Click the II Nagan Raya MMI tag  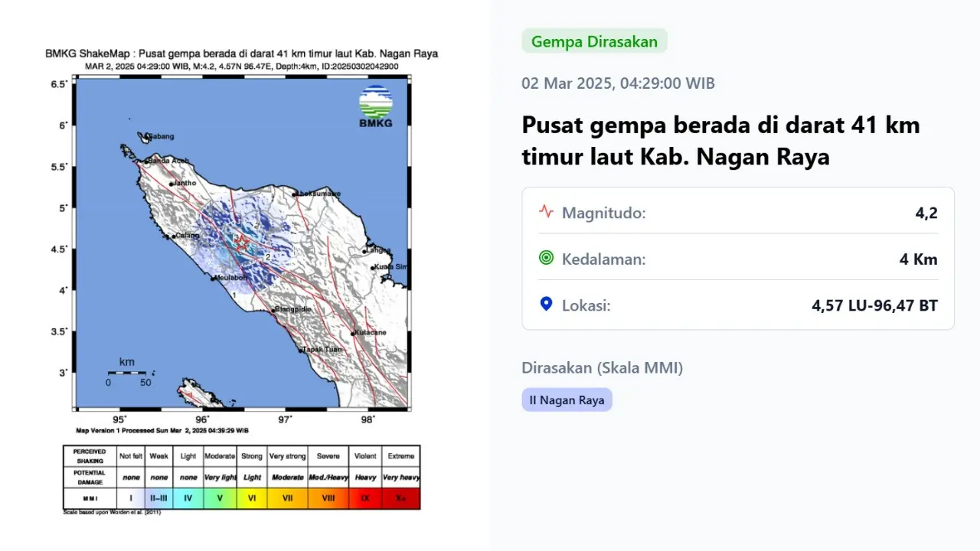point(567,399)
